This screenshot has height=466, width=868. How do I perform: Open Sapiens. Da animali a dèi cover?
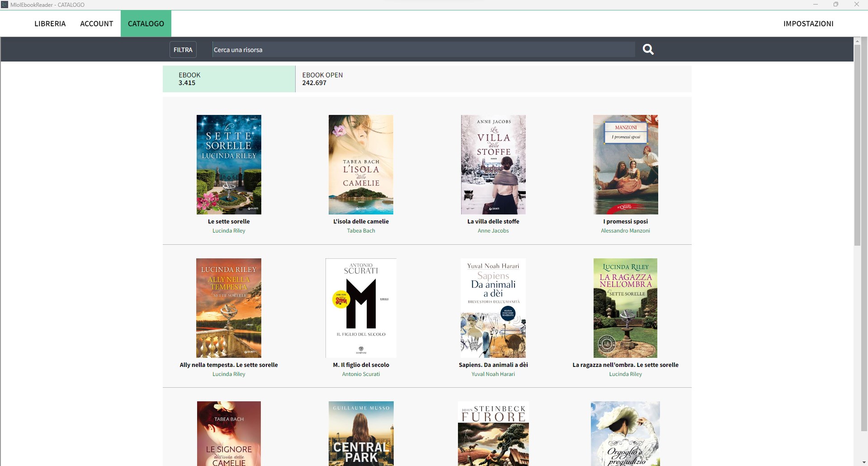coord(493,308)
